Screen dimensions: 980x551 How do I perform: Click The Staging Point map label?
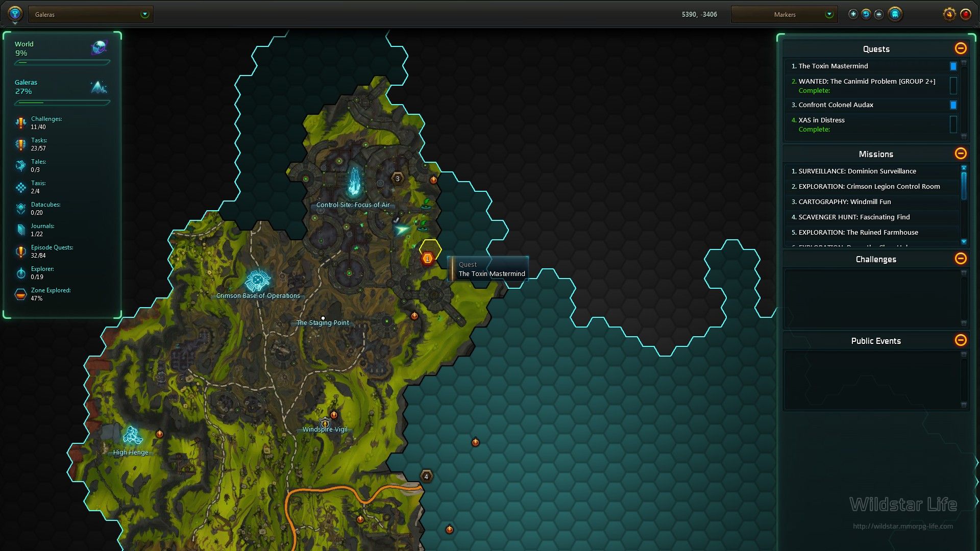click(323, 323)
